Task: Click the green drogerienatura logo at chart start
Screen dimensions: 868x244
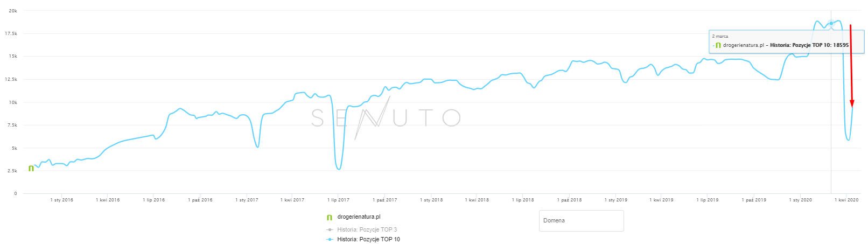Action: point(31,168)
